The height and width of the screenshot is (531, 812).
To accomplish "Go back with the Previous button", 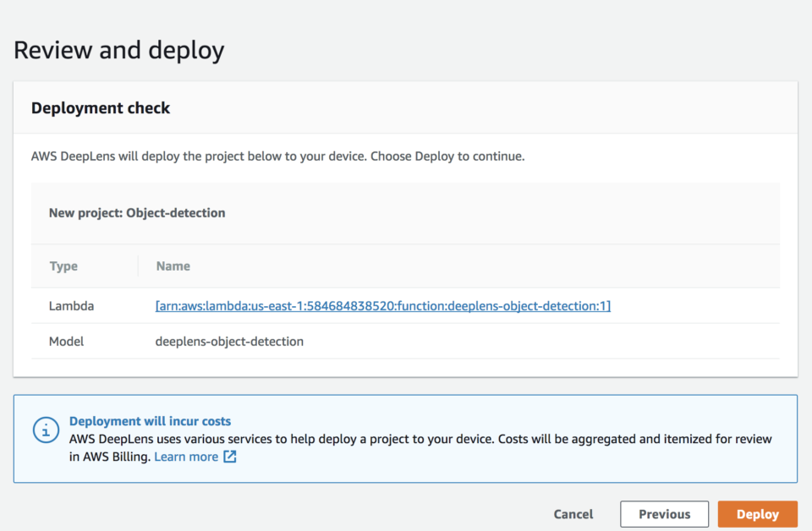I will [x=665, y=514].
